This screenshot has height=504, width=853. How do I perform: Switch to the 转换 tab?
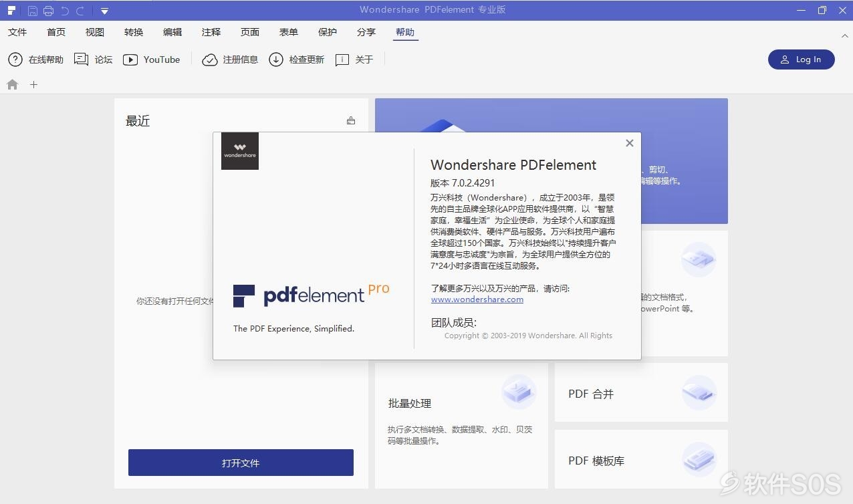point(134,32)
